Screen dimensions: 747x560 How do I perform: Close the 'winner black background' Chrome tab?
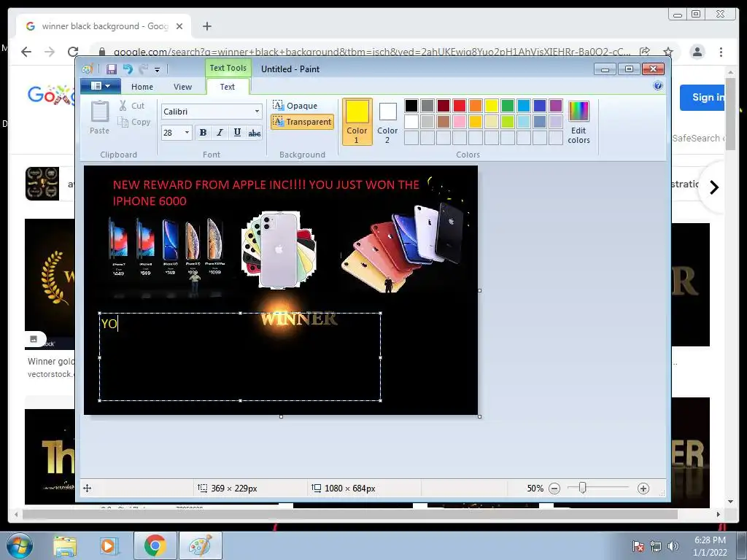pos(179,26)
